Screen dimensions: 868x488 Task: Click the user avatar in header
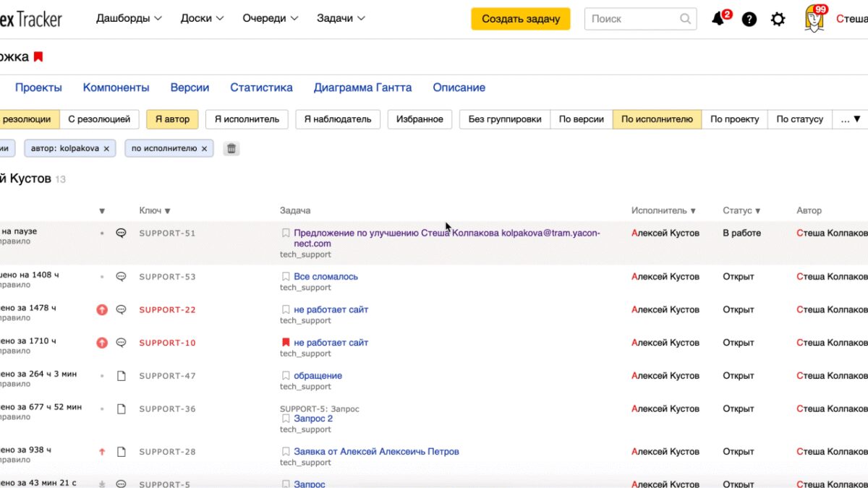point(814,20)
